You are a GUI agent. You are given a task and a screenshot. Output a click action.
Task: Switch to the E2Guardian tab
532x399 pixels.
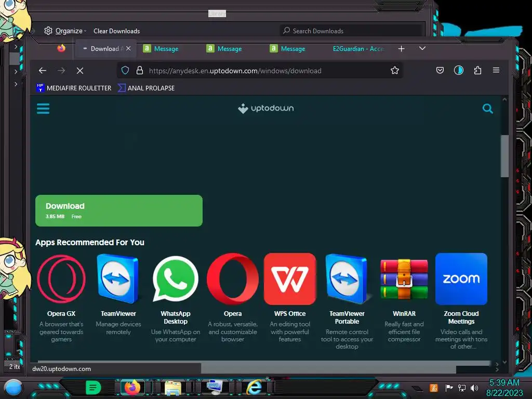358,48
